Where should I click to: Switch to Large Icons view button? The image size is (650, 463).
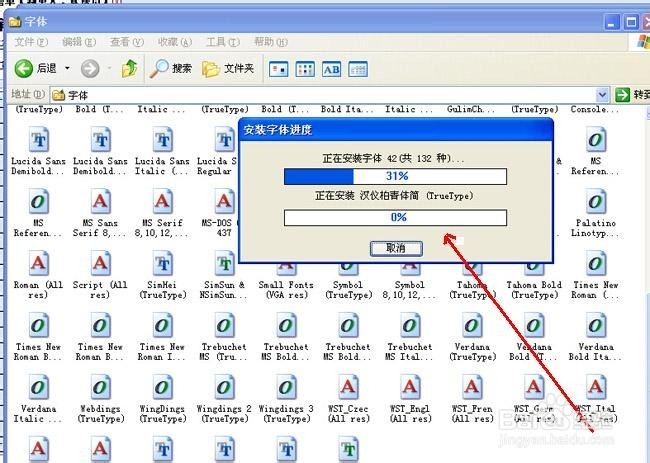[279, 69]
